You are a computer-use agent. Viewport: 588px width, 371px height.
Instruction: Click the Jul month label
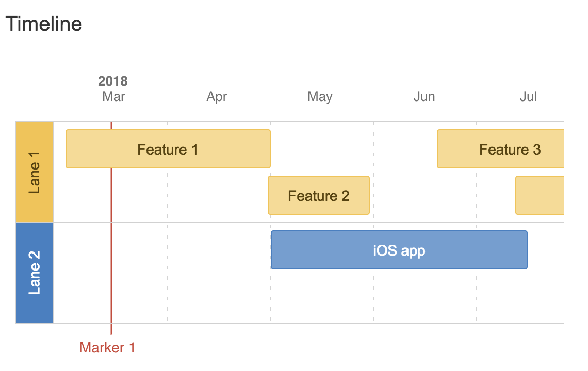pos(528,97)
